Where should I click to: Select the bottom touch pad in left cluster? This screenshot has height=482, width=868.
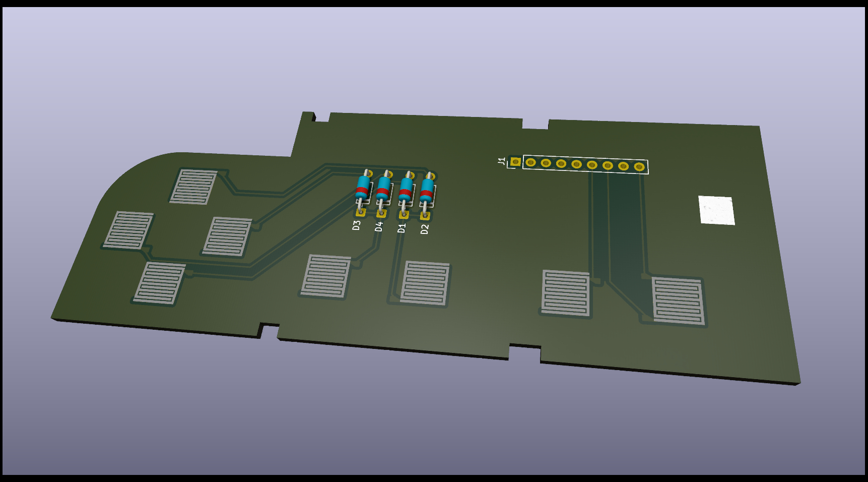coord(159,283)
